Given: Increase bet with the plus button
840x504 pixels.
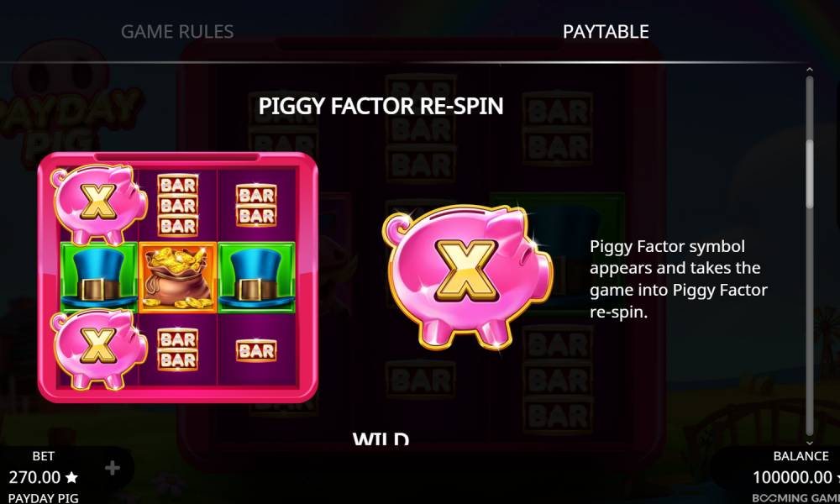Looking at the screenshot, I should [x=113, y=468].
